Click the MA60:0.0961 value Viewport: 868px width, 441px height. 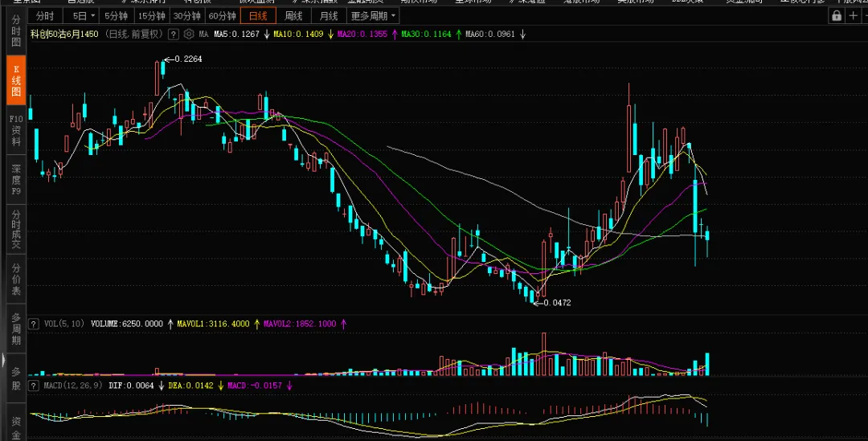coord(490,35)
